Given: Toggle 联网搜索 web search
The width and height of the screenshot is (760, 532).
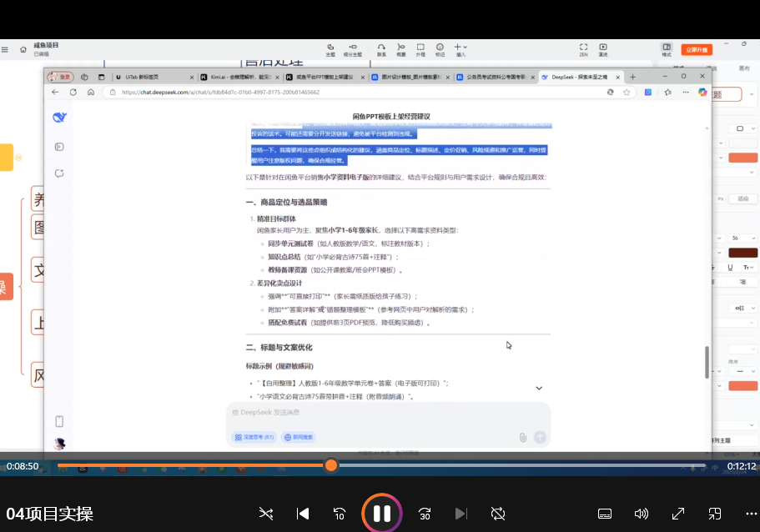Looking at the screenshot, I should [x=299, y=437].
